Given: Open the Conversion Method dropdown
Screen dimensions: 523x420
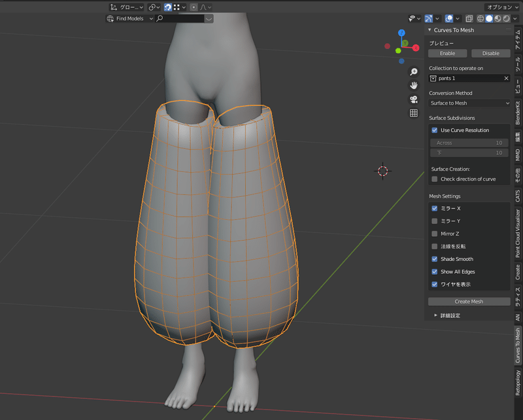Looking at the screenshot, I should point(469,103).
